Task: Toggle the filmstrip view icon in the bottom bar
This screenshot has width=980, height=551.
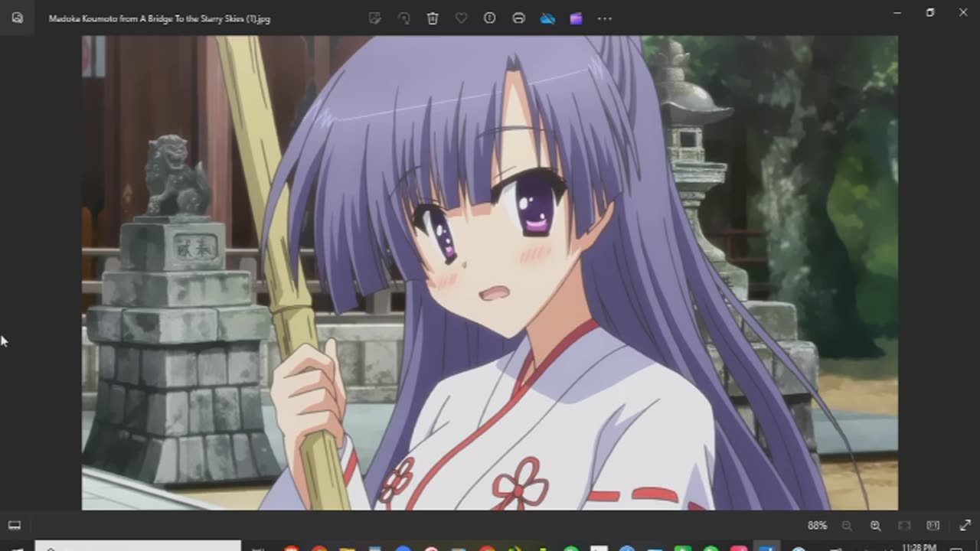Action: [15, 526]
